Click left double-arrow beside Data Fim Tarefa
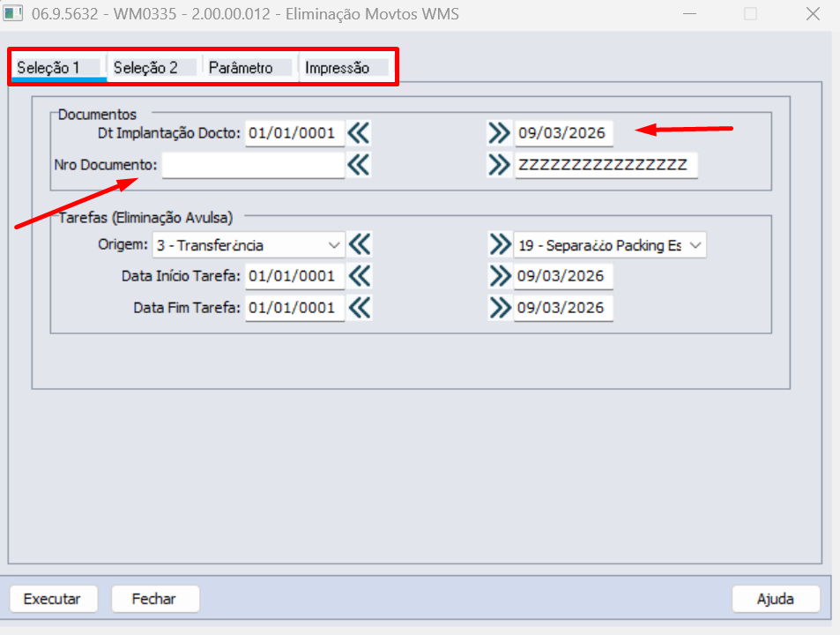Viewport: 840px width, 635px height. pos(360,308)
